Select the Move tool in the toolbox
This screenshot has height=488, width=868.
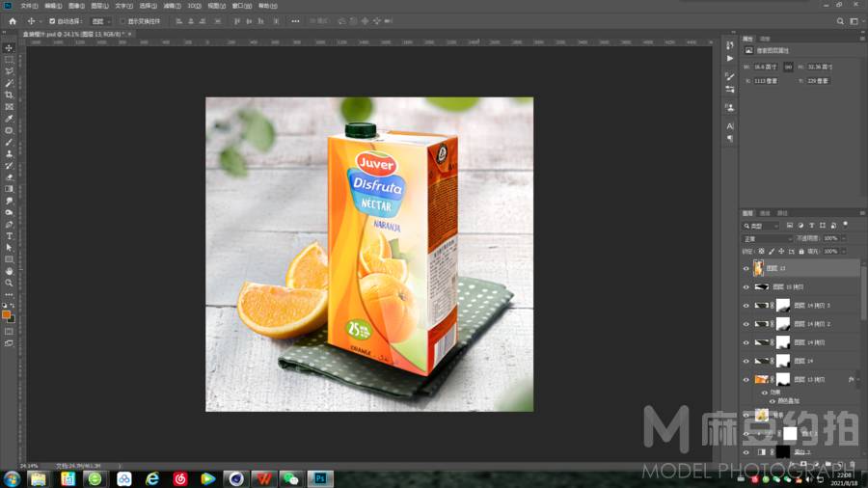point(9,48)
